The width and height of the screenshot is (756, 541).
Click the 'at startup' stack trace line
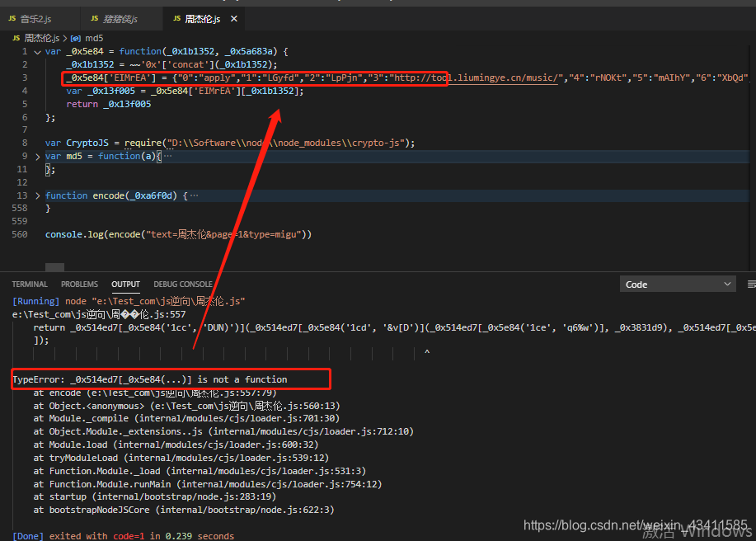tap(155, 496)
